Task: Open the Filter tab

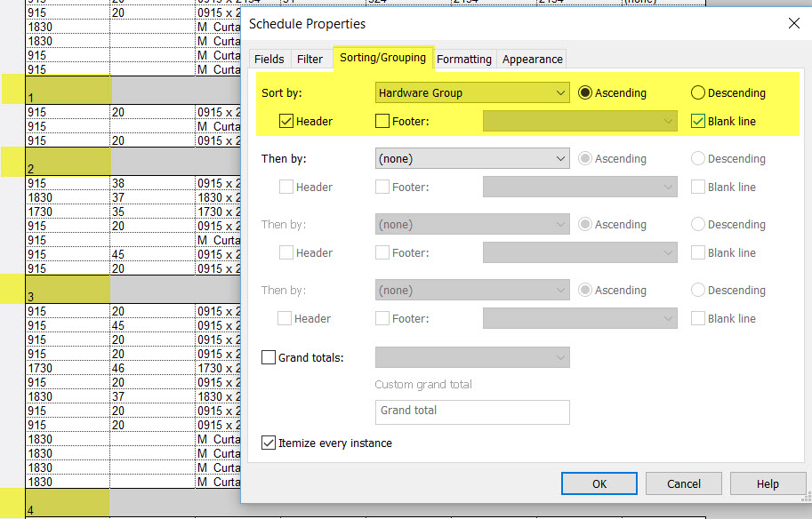Action: tap(310, 59)
